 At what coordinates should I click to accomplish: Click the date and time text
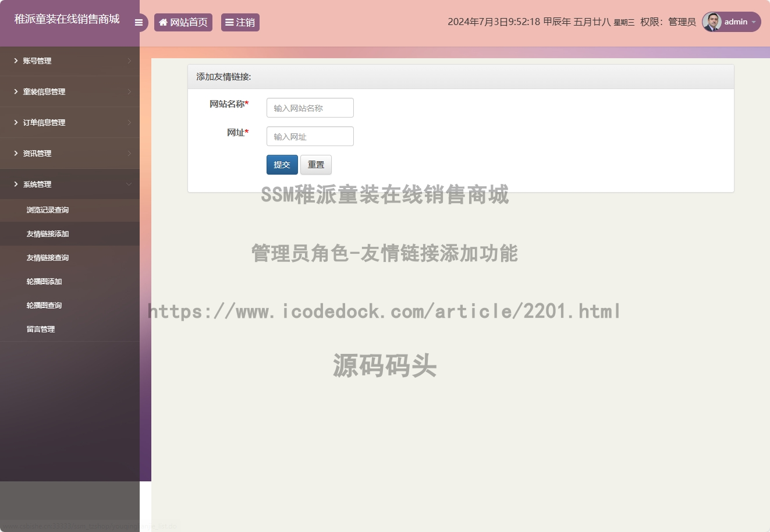click(x=541, y=22)
